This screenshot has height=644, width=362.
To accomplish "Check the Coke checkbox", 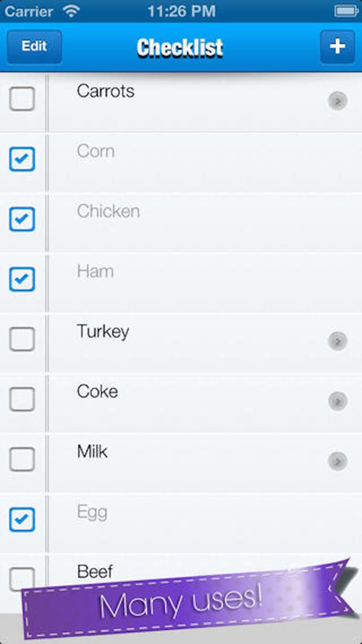I will click(22, 399).
